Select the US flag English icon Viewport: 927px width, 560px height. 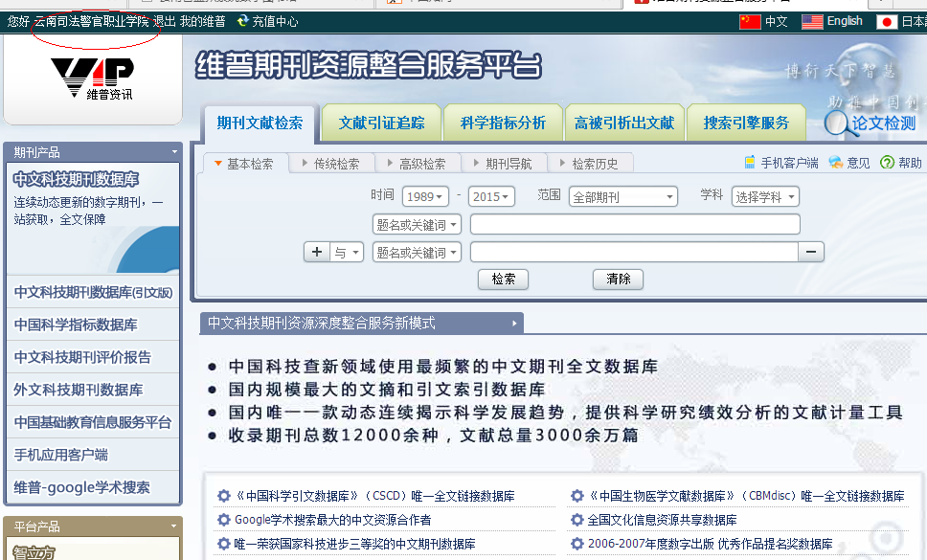click(812, 22)
